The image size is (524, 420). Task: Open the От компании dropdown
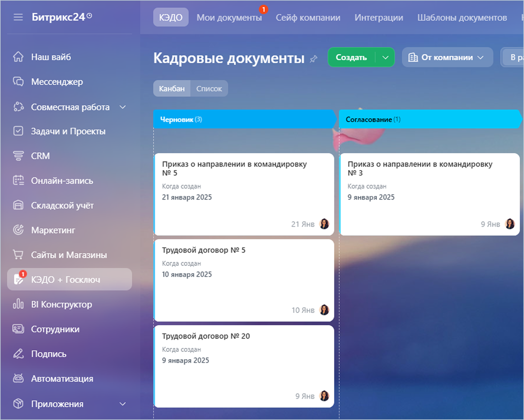point(447,57)
